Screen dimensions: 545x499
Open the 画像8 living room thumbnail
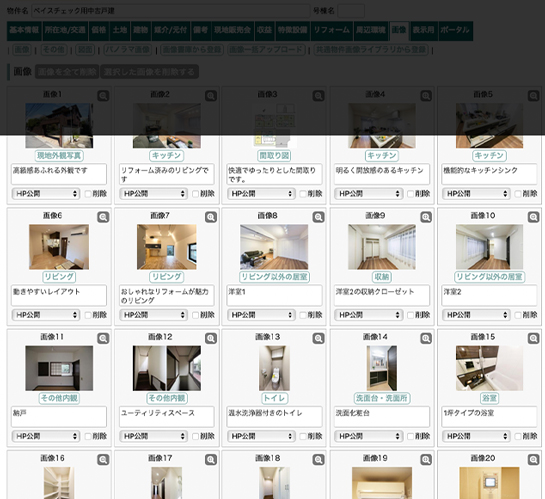[x=274, y=247]
